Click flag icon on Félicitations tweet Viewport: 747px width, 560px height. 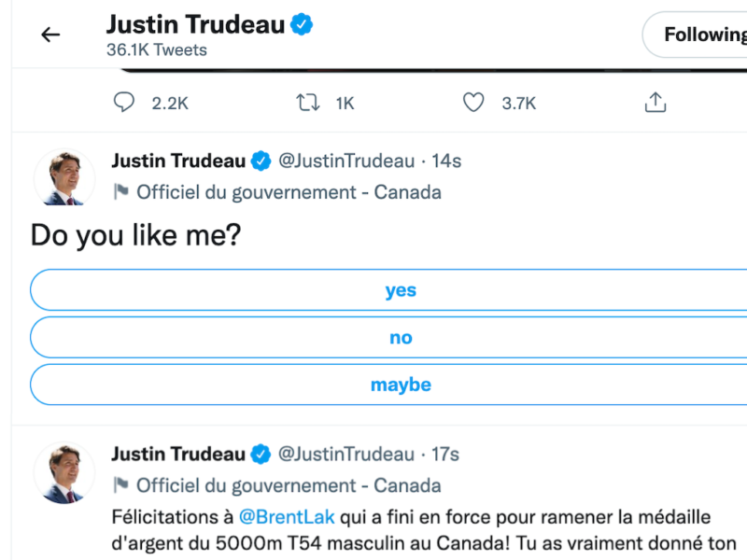[x=120, y=485]
